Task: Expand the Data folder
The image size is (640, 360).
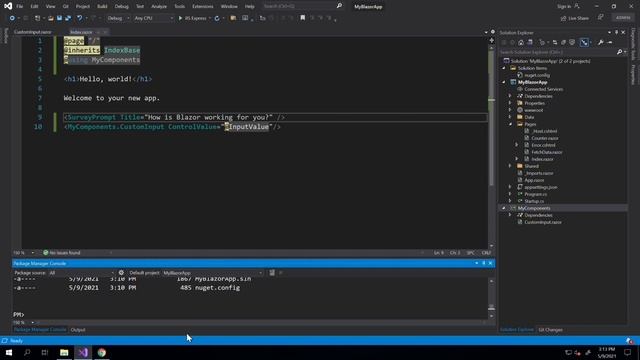Action: click(x=510, y=117)
